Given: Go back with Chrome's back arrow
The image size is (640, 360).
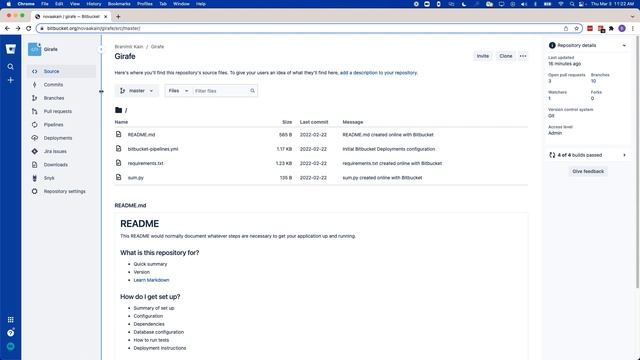Looking at the screenshot, I should 7,28.
